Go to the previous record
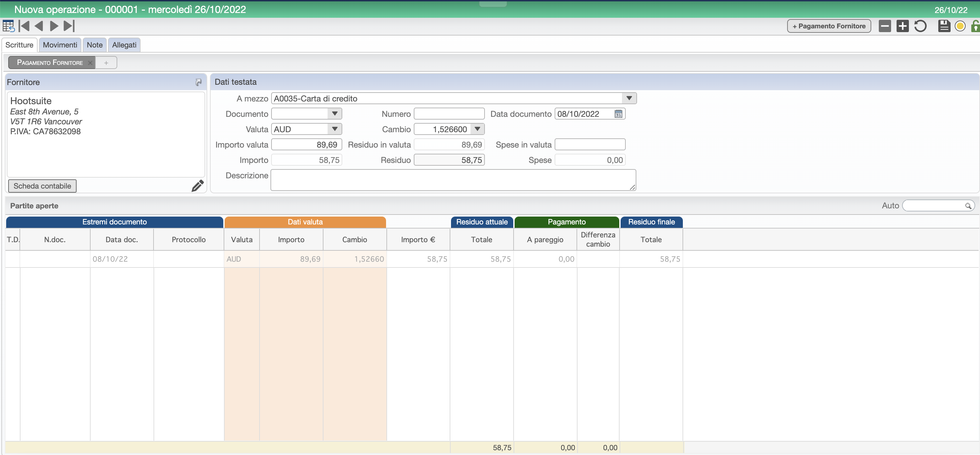 click(39, 26)
